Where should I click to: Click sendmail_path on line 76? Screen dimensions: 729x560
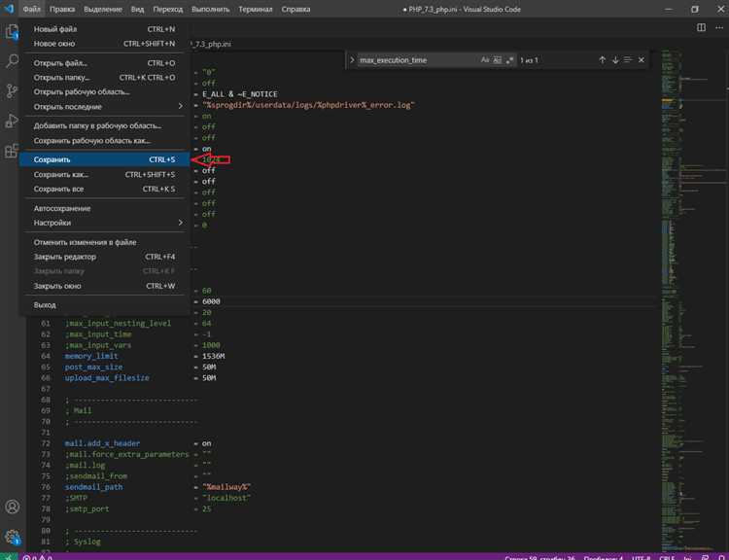[94, 487]
